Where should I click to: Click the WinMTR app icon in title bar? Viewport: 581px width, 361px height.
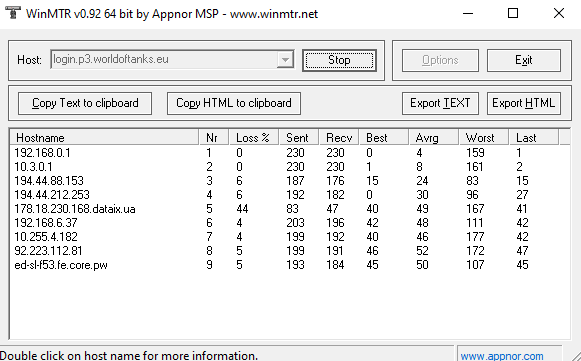tap(13, 13)
